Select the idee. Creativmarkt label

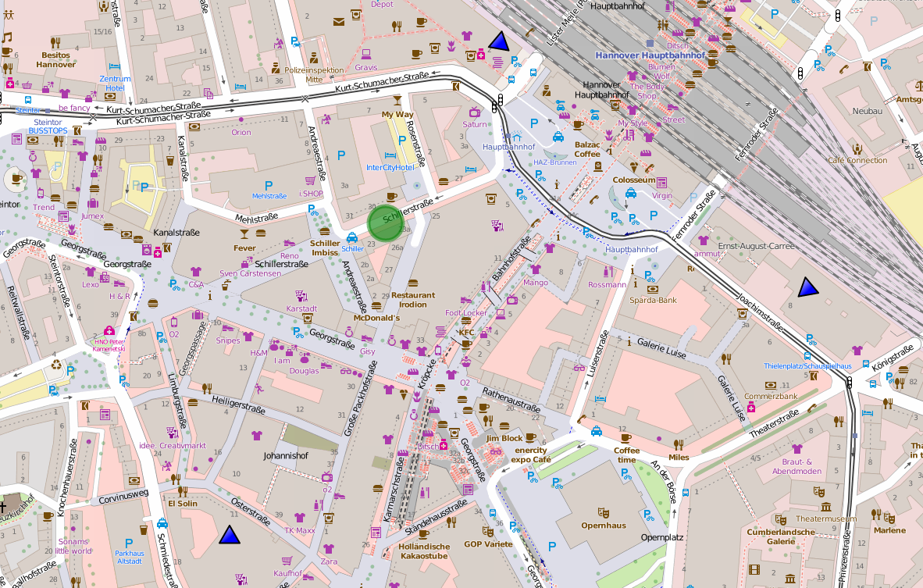[x=173, y=446]
